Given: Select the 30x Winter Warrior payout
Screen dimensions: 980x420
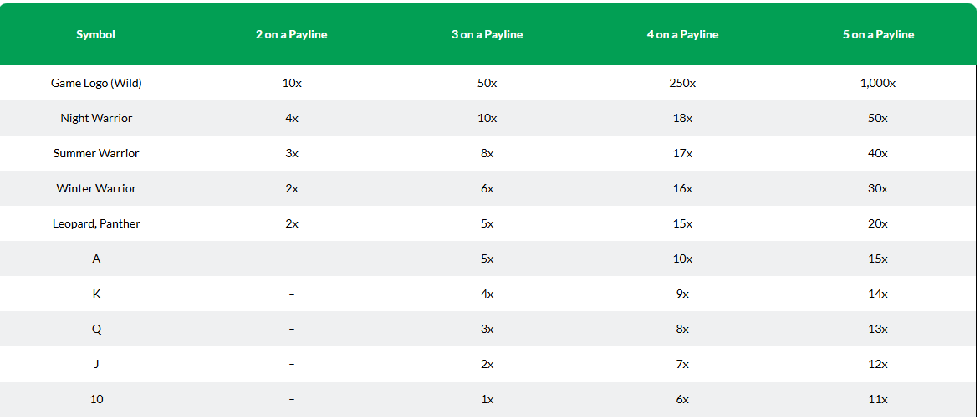Looking at the screenshot, I should pyautogui.click(x=878, y=188).
